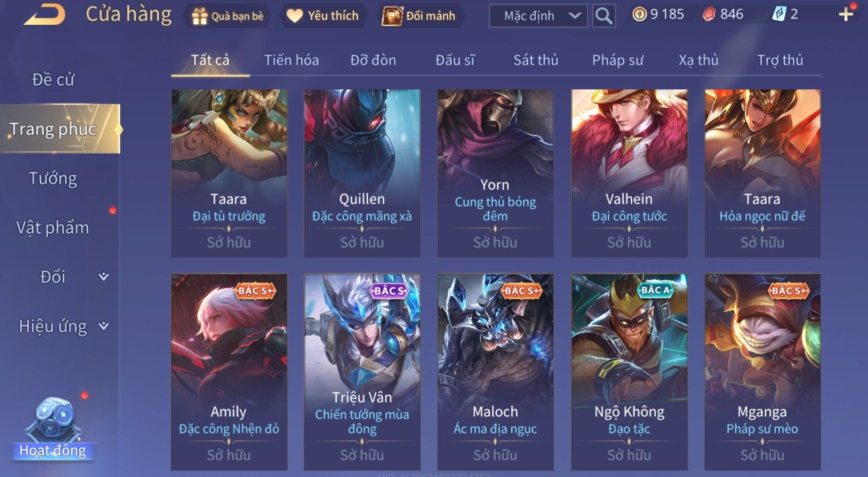Click the gold coin currency icon

639,14
